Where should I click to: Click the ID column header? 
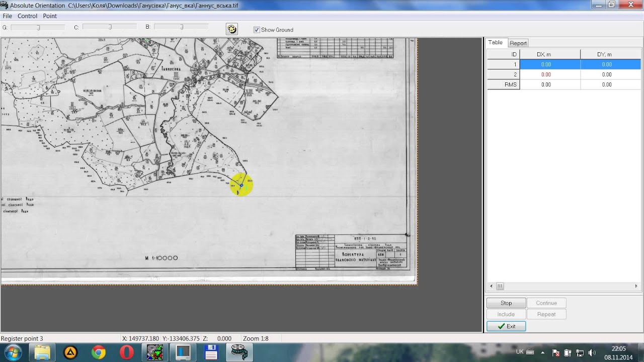coord(503,54)
